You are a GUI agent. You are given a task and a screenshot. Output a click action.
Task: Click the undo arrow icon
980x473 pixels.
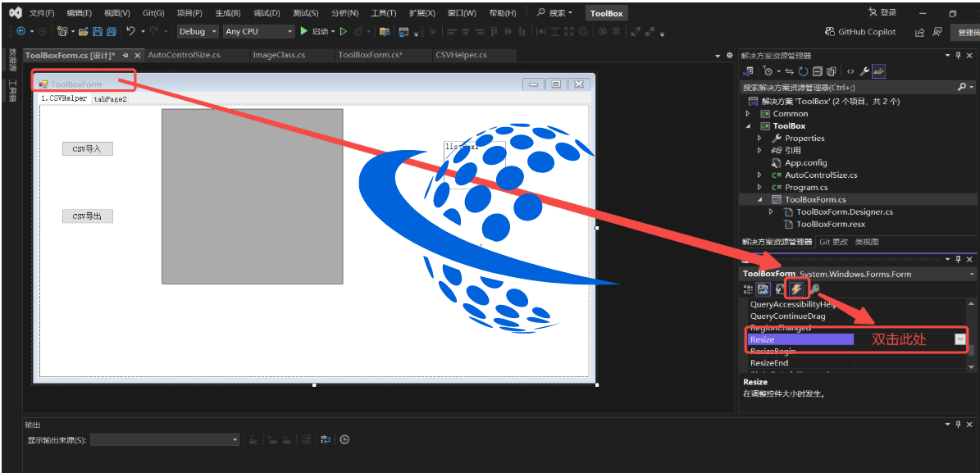point(130,30)
